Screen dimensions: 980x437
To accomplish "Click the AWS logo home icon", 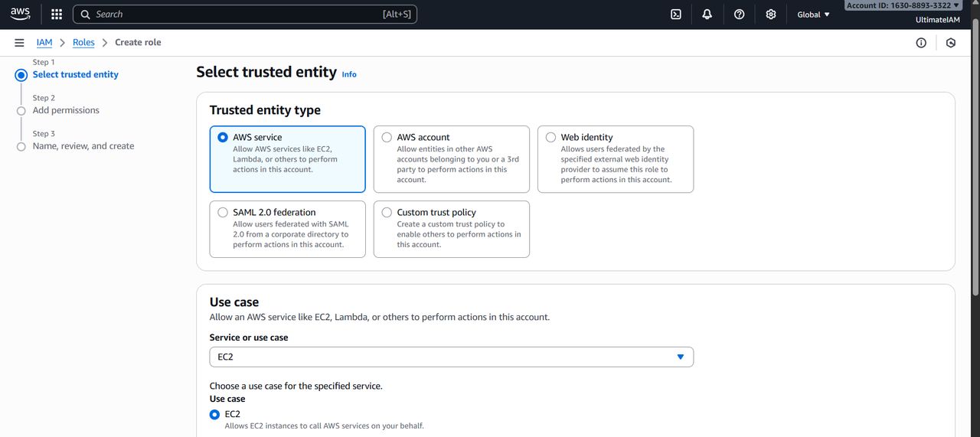I will pyautogui.click(x=20, y=14).
